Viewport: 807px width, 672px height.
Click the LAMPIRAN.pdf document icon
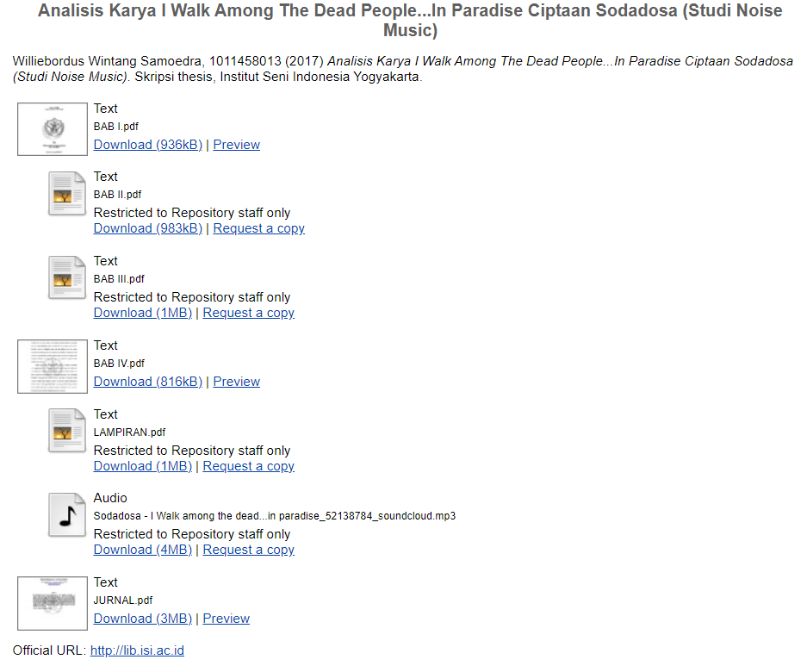coord(67,432)
